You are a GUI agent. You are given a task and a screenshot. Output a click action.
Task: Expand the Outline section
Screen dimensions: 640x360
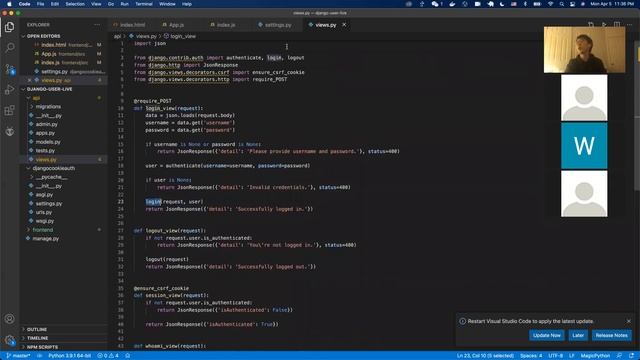click(37, 329)
